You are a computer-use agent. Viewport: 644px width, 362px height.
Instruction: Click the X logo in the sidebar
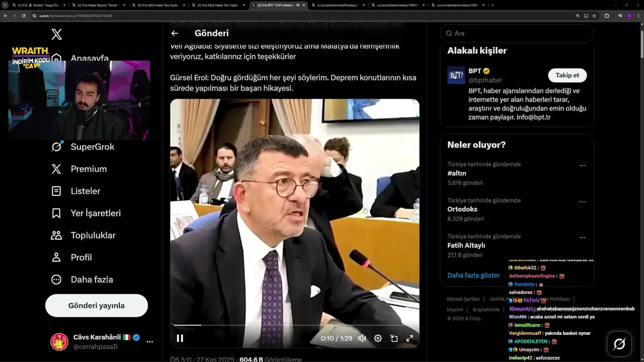pyautogui.click(x=56, y=34)
